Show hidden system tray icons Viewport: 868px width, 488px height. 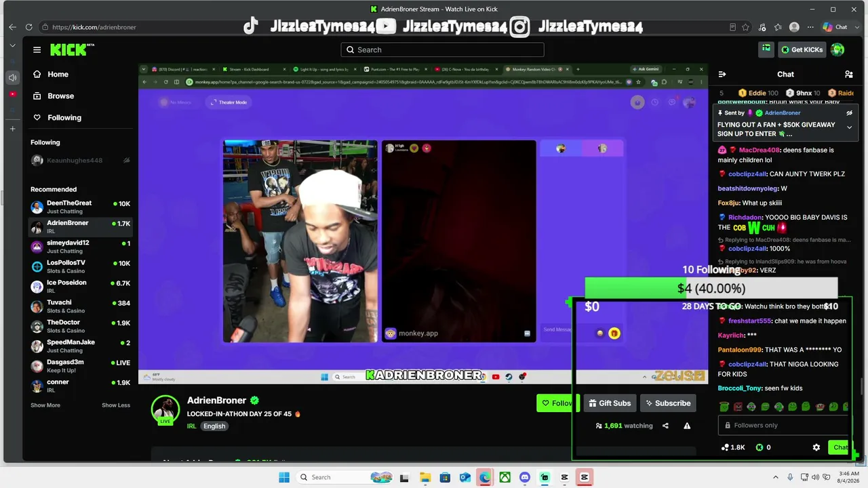[774, 477]
